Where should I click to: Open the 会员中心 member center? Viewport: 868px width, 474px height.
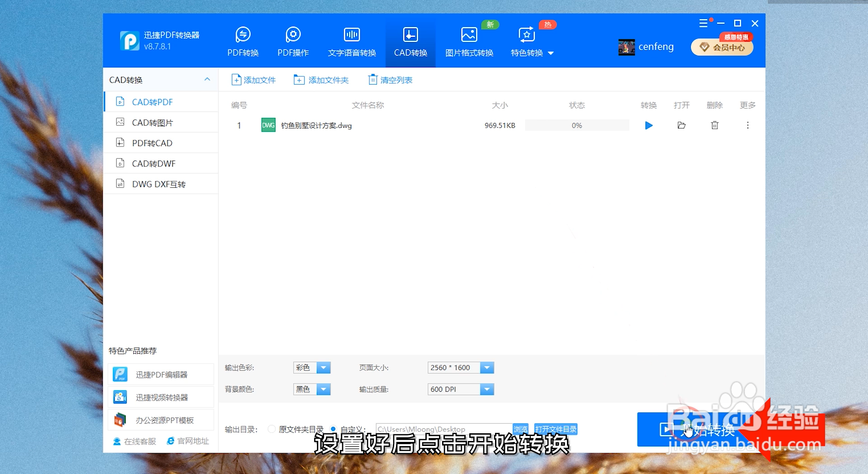pos(722,47)
